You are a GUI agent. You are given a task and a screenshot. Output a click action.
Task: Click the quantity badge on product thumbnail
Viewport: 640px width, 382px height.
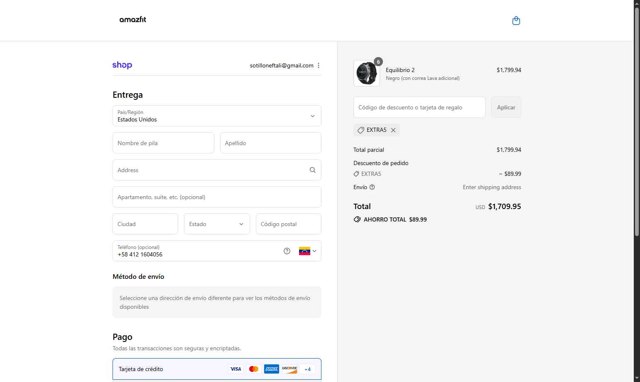pyautogui.click(x=378, y=62)
